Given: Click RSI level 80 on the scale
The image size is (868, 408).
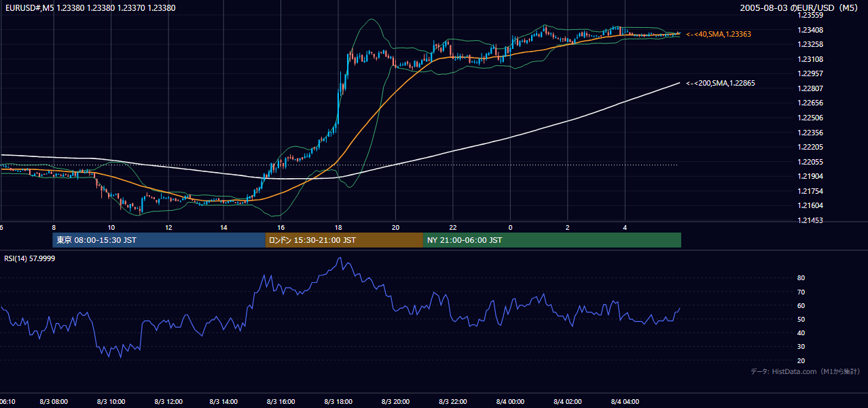Looking at the screenshot, I should pos(801,278).
